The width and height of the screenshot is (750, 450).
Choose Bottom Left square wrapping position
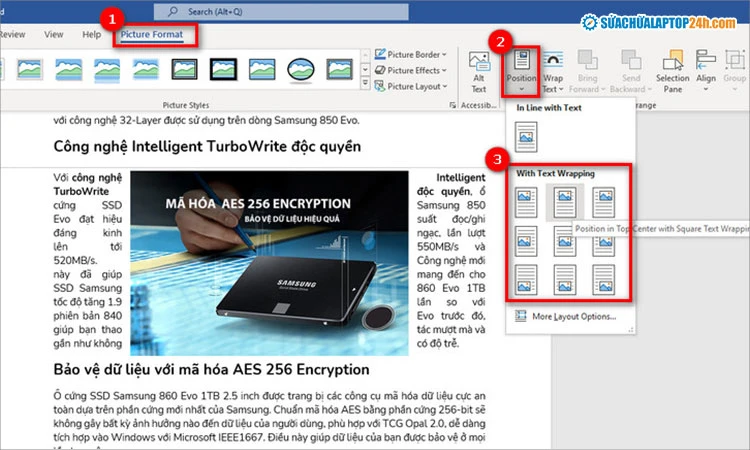pyautogui.click(x=528, y=279)
